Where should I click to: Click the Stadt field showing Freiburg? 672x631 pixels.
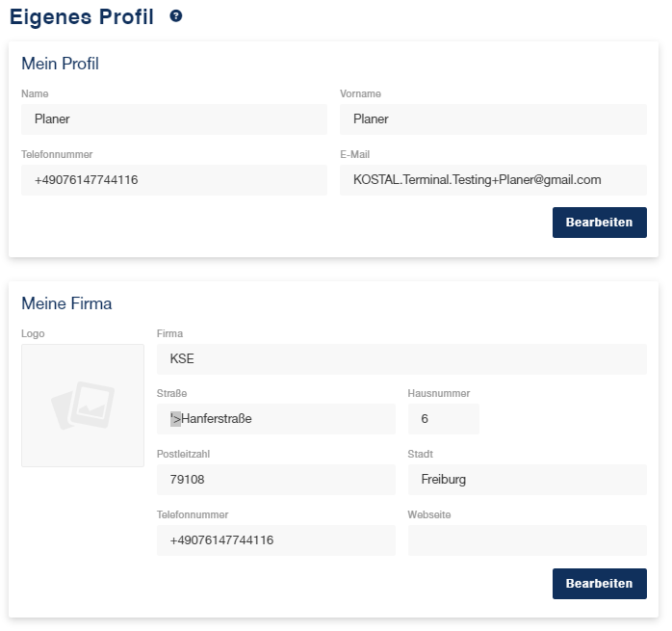[528, 480]
